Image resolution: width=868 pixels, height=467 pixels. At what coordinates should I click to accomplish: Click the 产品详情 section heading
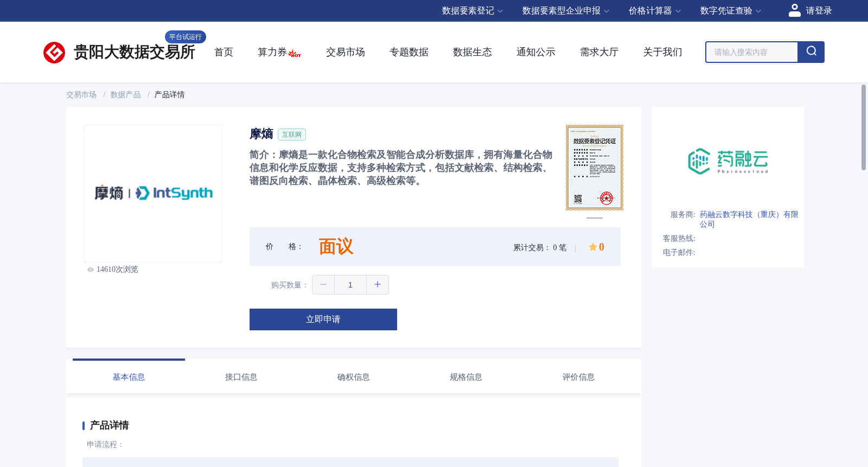point(109,425)
